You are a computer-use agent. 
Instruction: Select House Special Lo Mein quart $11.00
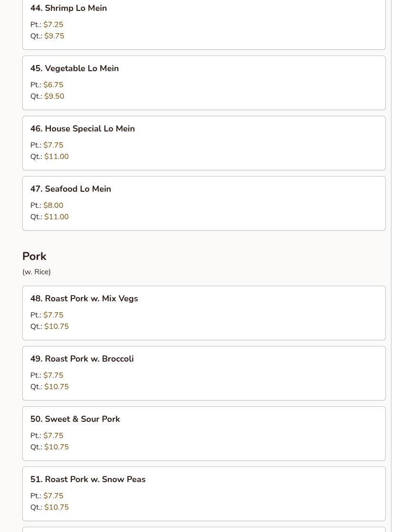click(x=57, y=157)
